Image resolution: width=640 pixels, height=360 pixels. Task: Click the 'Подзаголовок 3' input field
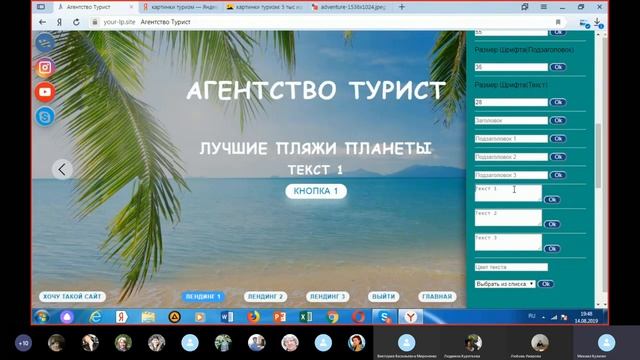(511, 175)
